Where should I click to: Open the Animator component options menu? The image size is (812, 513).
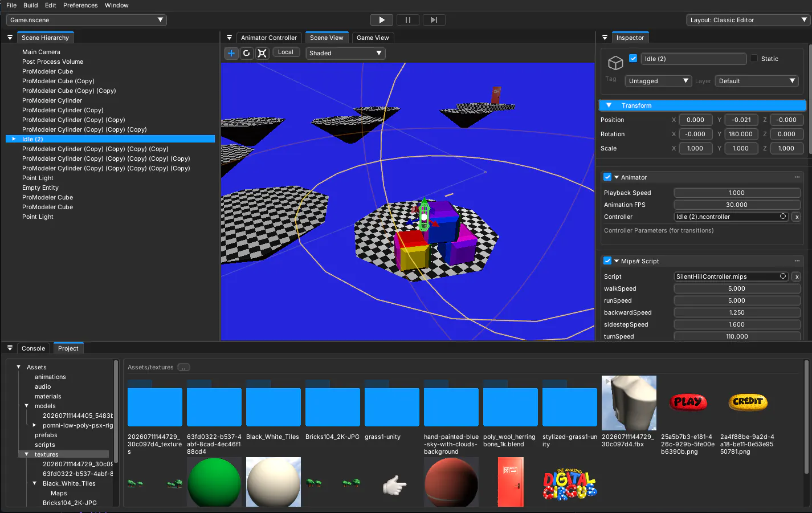(797, 177)
